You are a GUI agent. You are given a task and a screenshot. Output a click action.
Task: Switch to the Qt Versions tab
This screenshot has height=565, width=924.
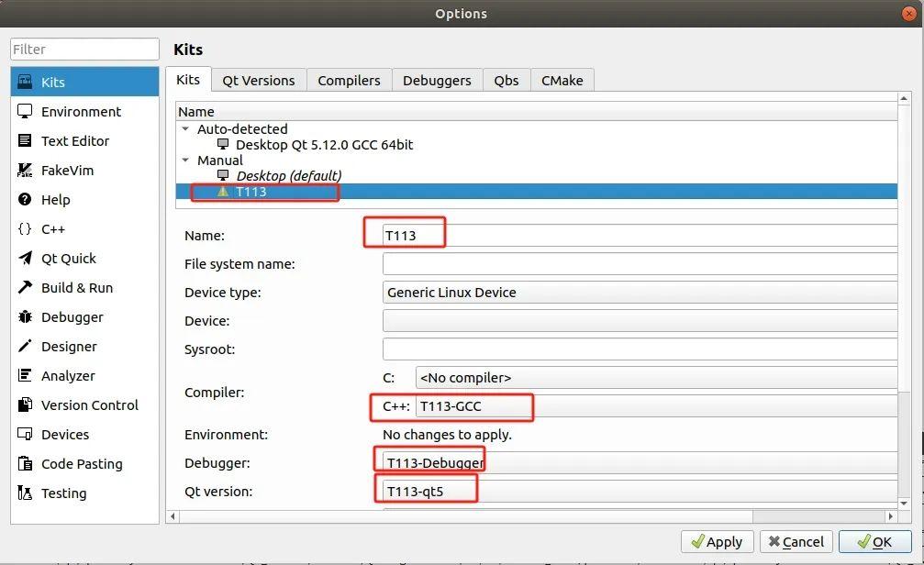click(258, 80)
